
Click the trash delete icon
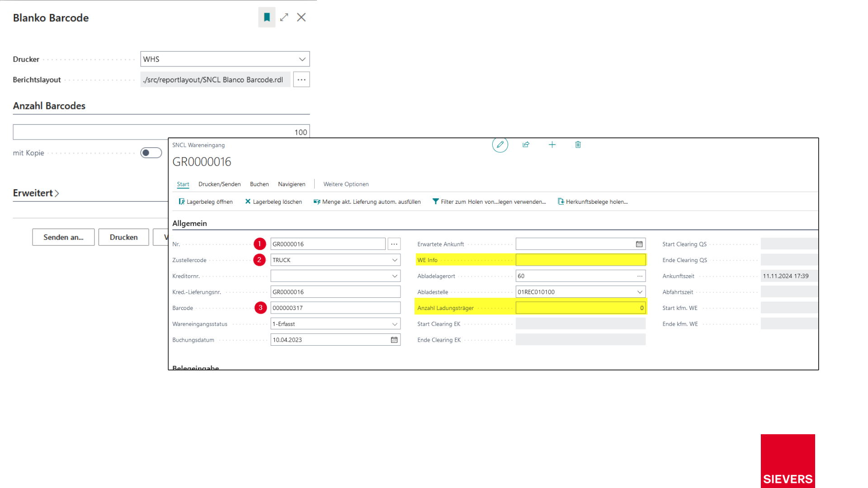coord(578,145)
